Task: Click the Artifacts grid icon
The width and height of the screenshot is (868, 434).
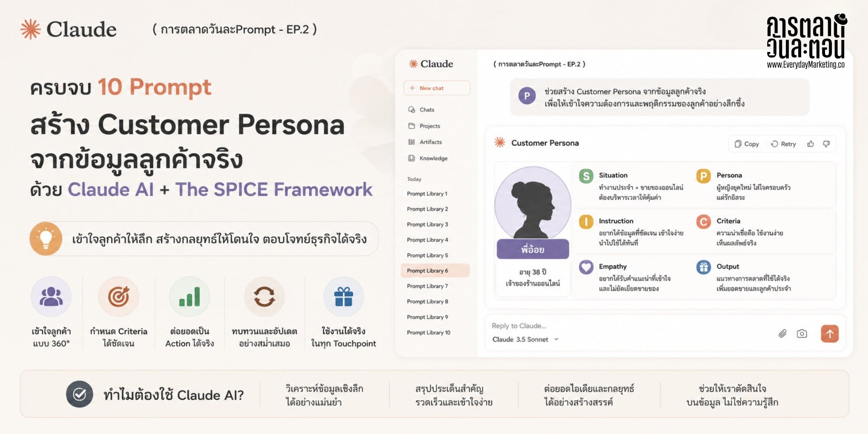Action: (x=411, y=142)
